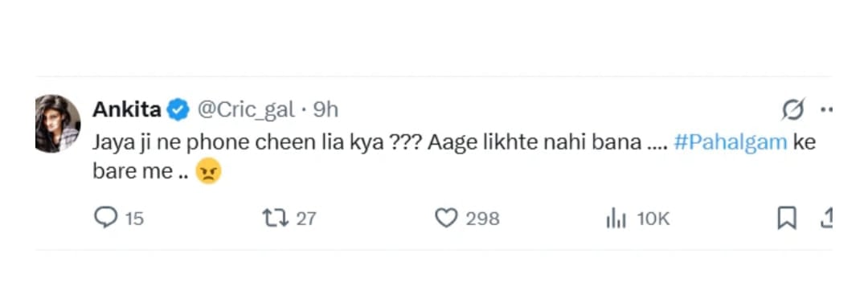Screen dimensions: 868x299
Task: Open the three-dot more options menu
Action: (x=826, y=109)
